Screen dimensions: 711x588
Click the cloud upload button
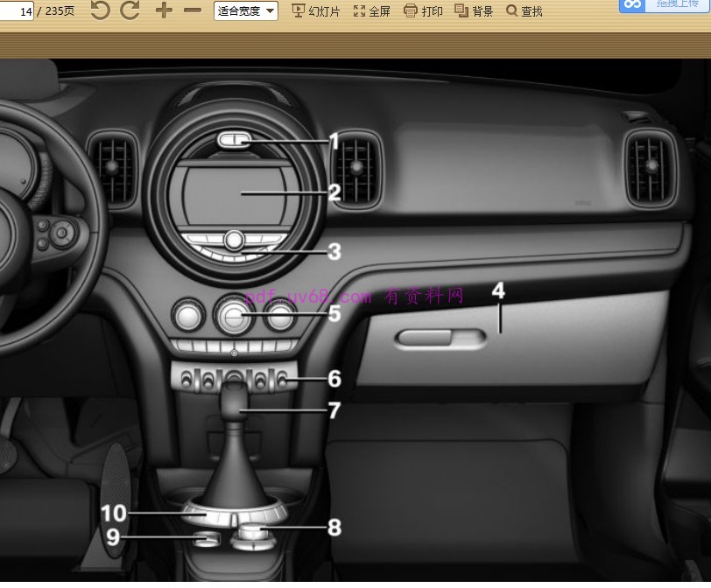pyautogui.click(x=665, y=6)
